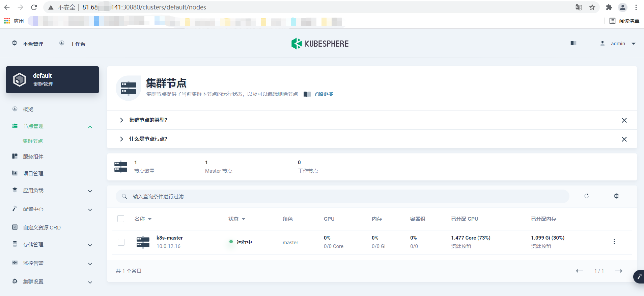Open 自定义资源 CRD page
The image size is (644, 296).
coord(42,228)
